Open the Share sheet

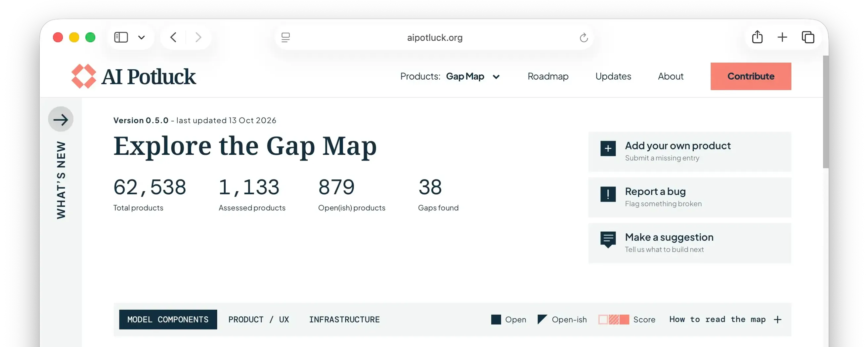757,37
